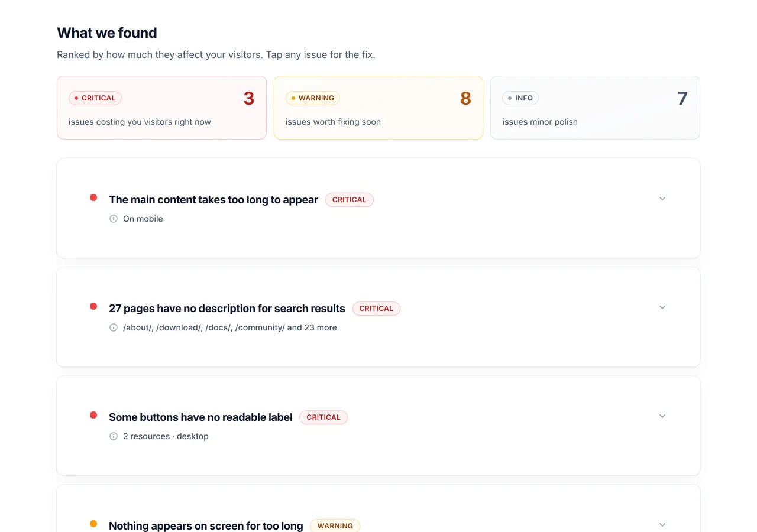Expand the main content takes too long issue
This screenshot has width=757, height=532.
coord(662,199)
